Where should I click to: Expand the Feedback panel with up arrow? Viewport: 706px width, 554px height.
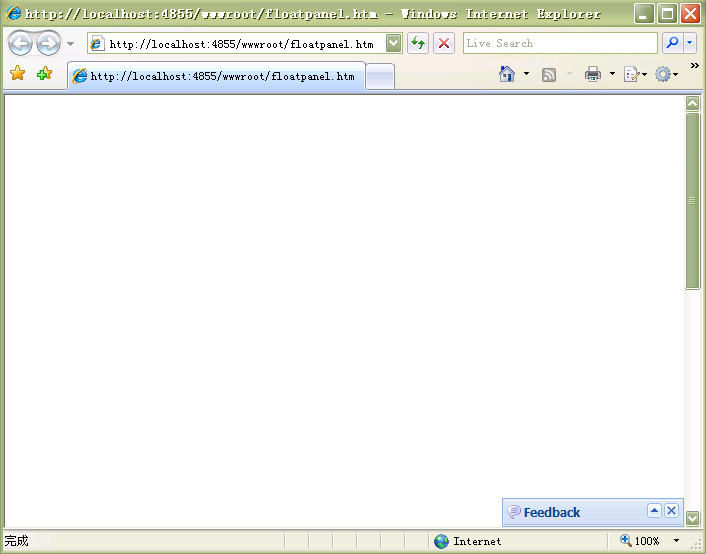pyautogui.click(x=654, y=510)
